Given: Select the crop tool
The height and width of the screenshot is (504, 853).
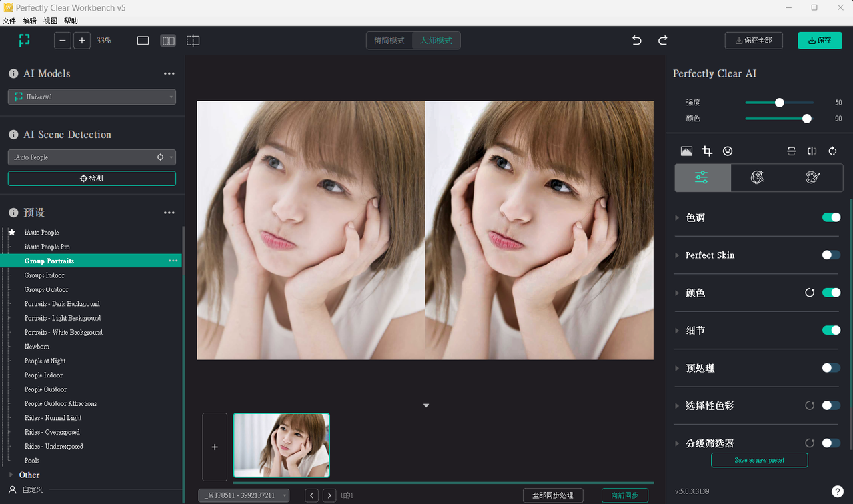Looking at the screenshot, I should tap(707, 151).
